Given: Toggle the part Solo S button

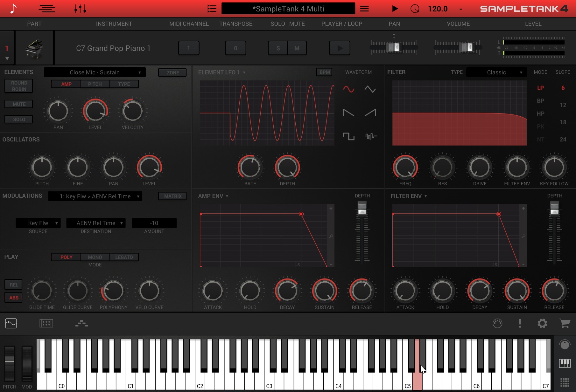Looking at the screenshot, I should click(x=278, y=48).
